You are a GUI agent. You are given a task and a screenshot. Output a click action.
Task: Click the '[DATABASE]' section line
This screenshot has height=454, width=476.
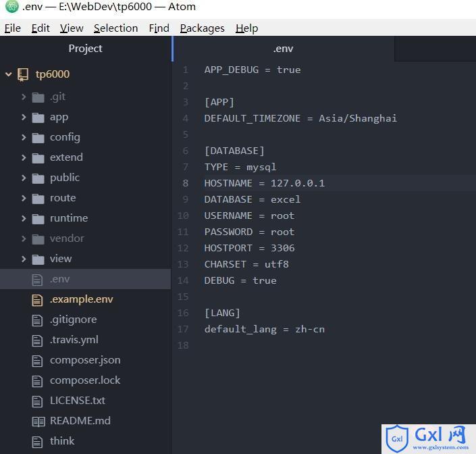234,151
